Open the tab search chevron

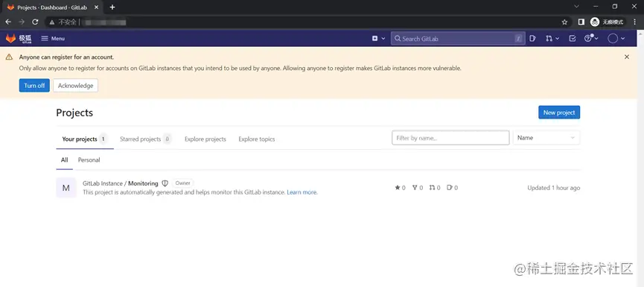(577, 7)
